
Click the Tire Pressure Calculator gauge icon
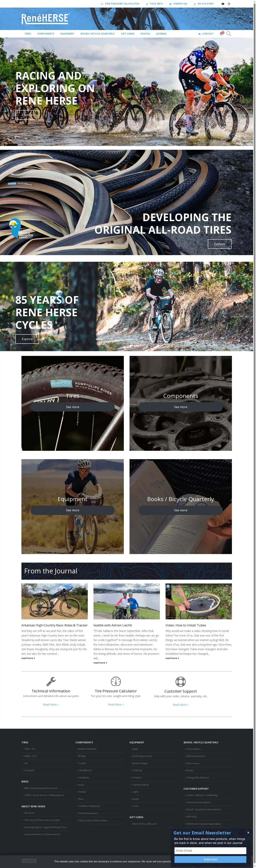(x=116, y=681)
